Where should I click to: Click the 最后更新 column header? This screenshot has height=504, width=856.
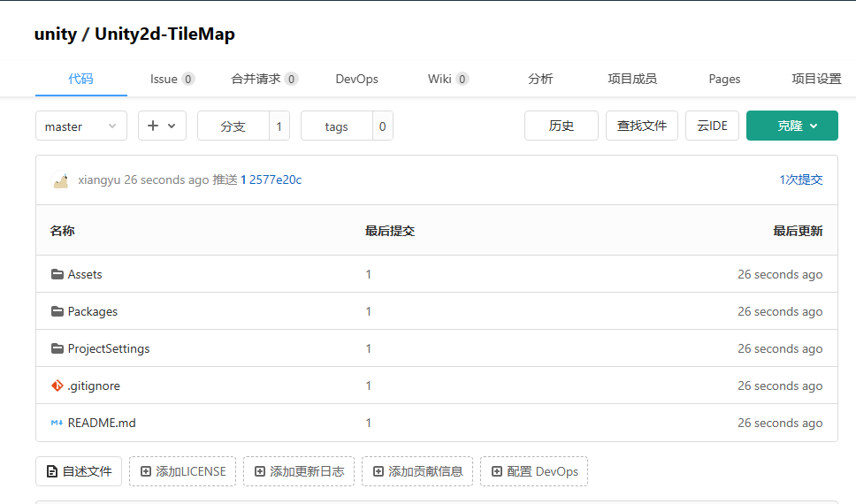798,231
